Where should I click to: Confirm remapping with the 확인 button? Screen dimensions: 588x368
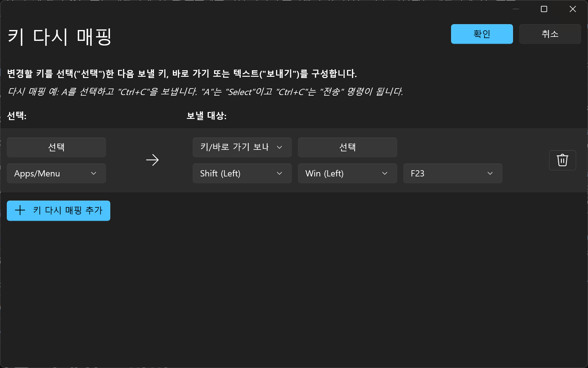click(482, 34)
